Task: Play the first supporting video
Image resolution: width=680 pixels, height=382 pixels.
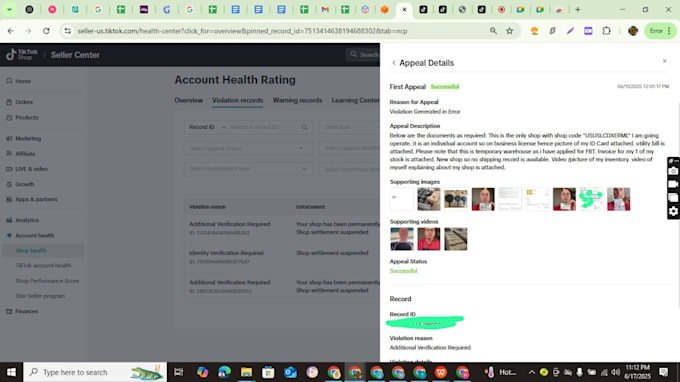Action: (x=402, y=239)
